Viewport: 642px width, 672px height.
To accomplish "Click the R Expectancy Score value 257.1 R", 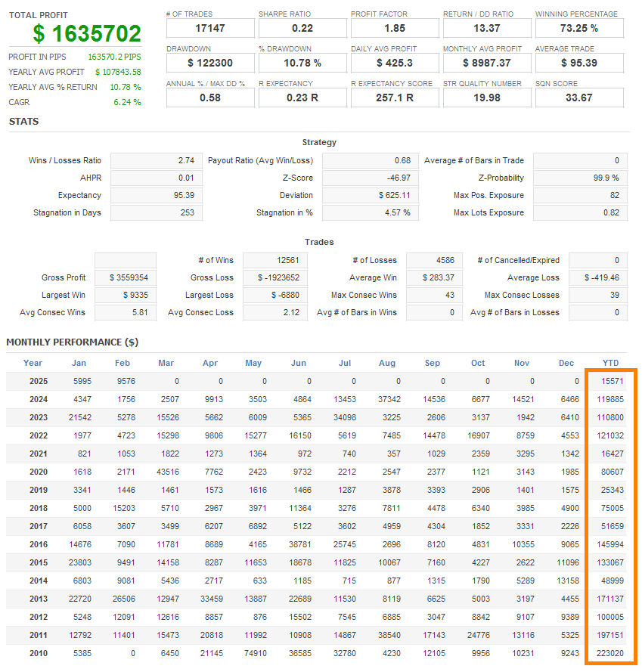I will pos(395,98).
